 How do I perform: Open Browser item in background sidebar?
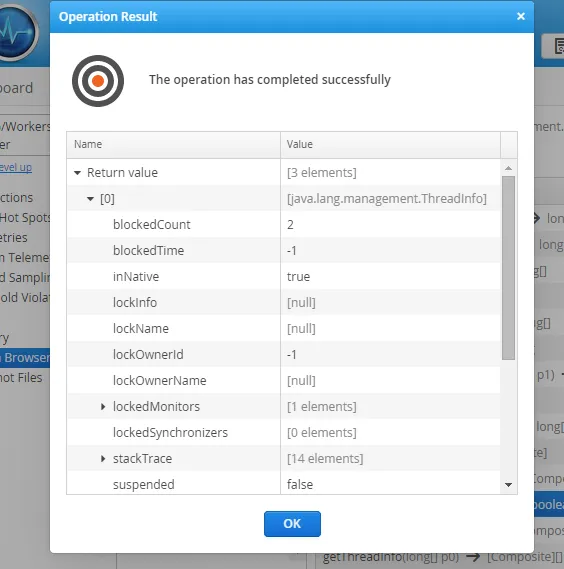[25, 358]
